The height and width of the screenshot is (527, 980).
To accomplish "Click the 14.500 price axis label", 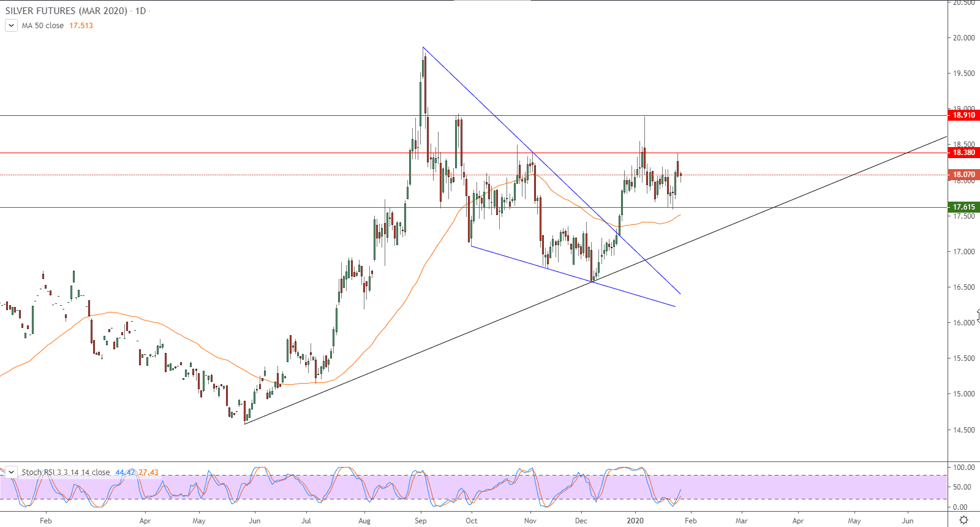I will click(963, 430).
